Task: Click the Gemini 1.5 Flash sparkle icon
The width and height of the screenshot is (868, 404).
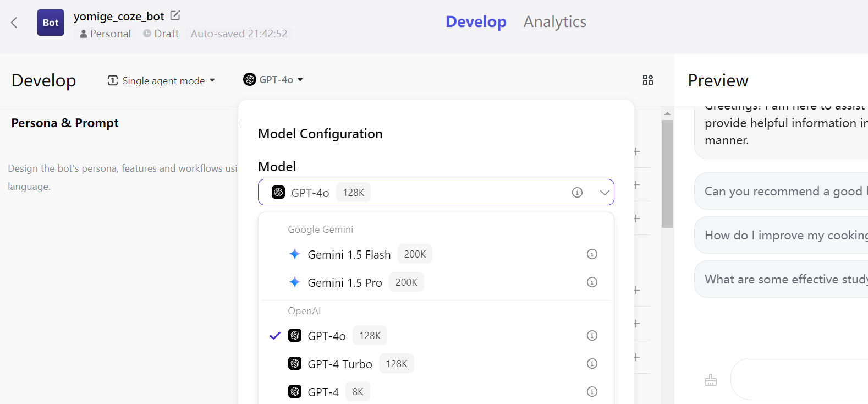Action: 295,254
